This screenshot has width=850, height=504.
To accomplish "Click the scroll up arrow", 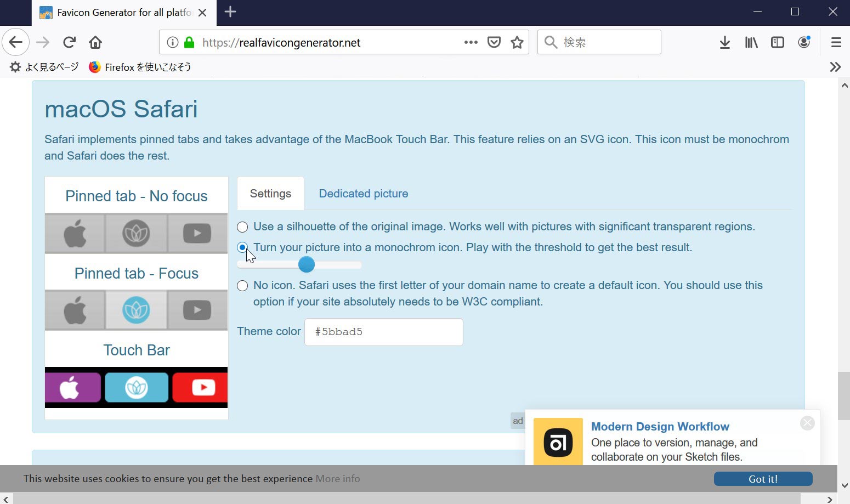I will click(x=844, y=85).
